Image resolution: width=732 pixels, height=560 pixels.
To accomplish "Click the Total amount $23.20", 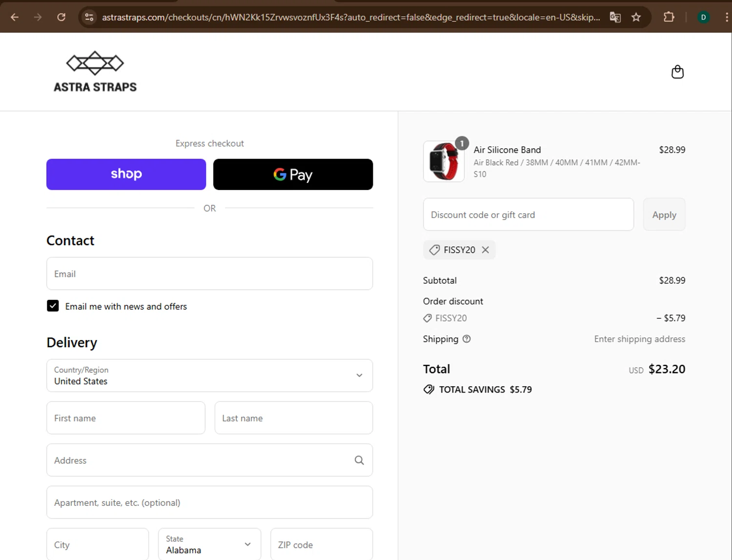I will coord(667,369).
